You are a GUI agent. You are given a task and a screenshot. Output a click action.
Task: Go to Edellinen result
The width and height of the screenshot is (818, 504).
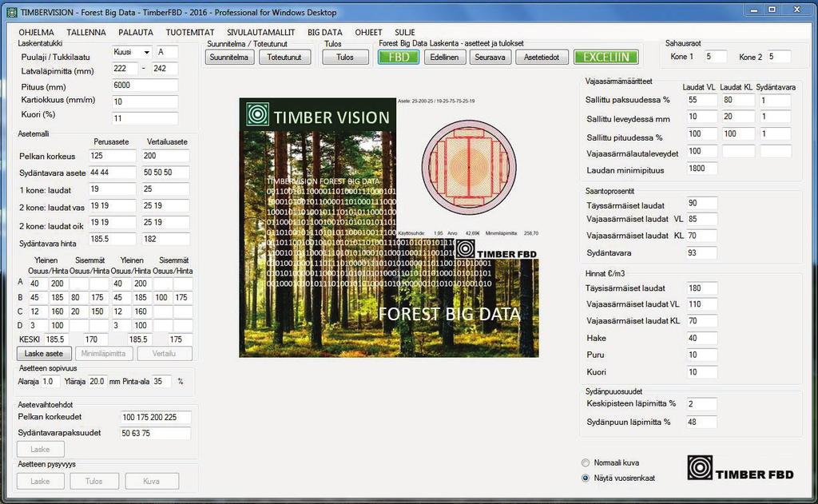coord(444,58)
